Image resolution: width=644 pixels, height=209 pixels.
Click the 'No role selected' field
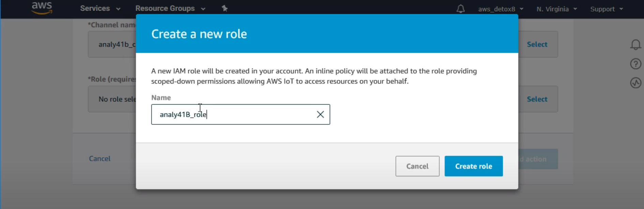click(112, 99)
